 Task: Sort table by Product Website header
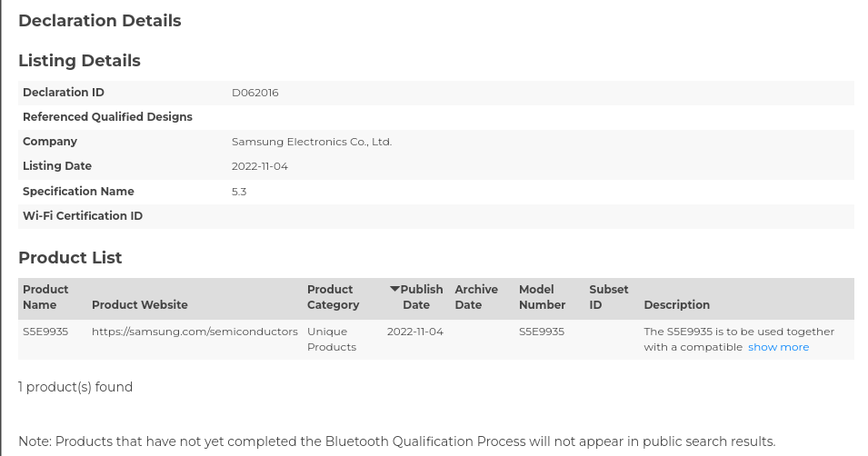[139, 305]
